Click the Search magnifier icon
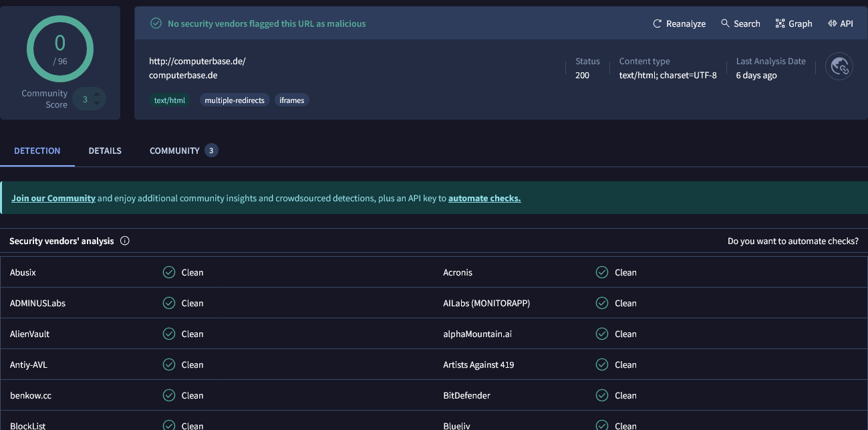Screen dimensions: 868x430 (x=725, y=23)
